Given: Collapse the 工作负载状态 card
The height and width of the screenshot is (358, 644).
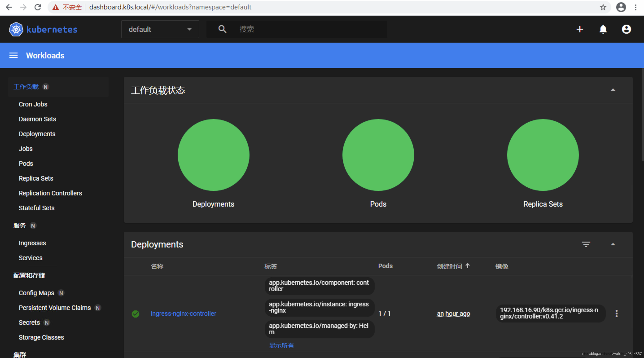Looking at the screenshot, I should [x=613, y=90].
